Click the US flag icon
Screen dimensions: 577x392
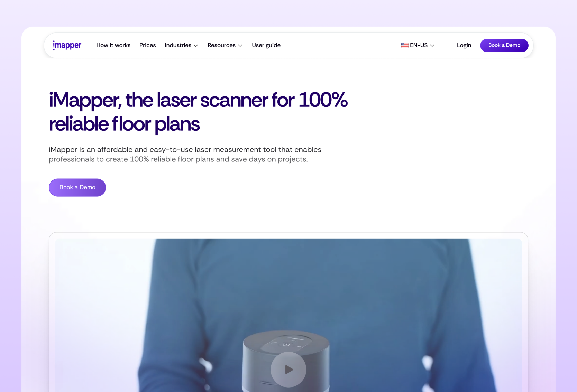coord(404,45)
